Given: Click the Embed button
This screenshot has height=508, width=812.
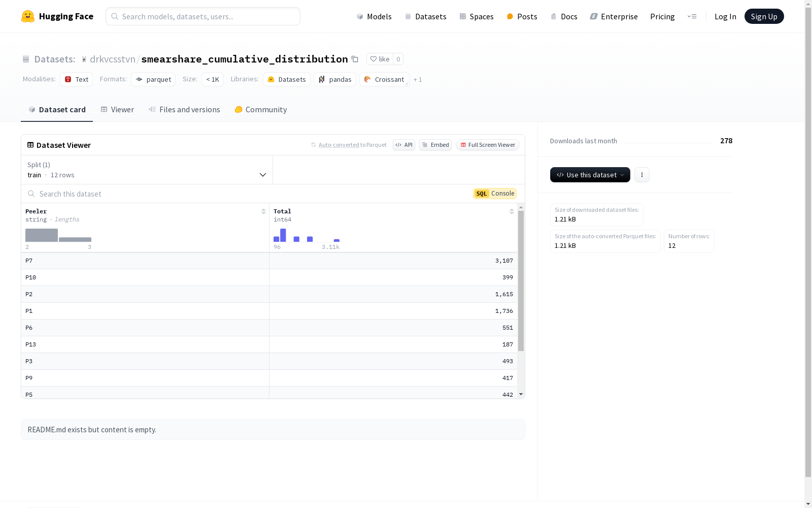Looking at the screenshot, I should pos(435,145).
